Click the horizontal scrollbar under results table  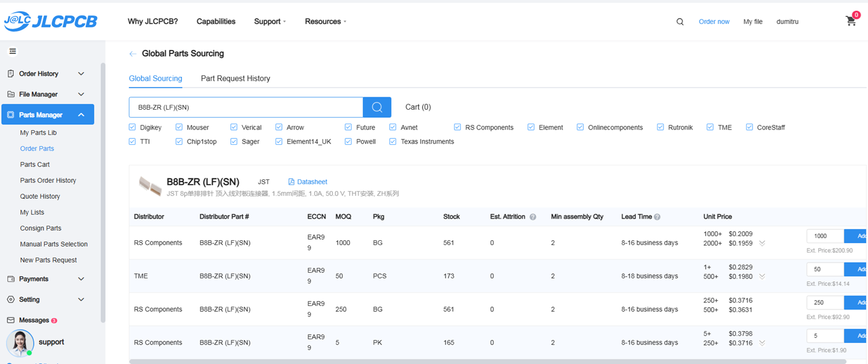point(410,362)
